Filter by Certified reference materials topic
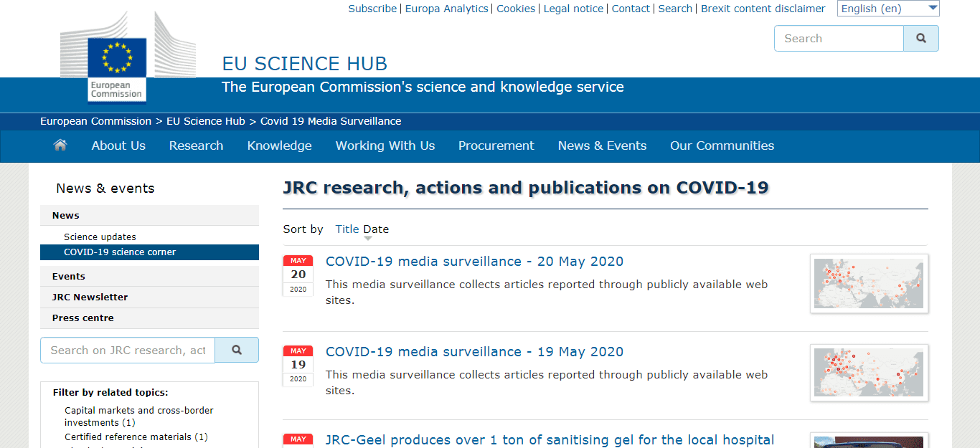This screenshot has width=980, height=448. point(136,437)
